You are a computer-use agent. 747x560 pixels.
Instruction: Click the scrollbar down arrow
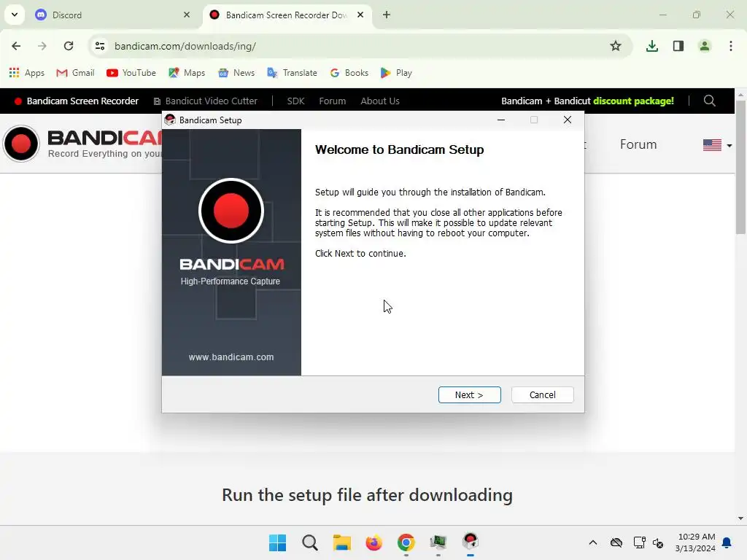740,518
